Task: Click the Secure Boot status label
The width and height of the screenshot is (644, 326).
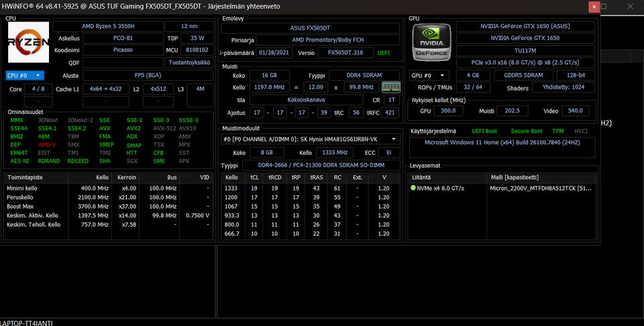Action: coord(525,131)
